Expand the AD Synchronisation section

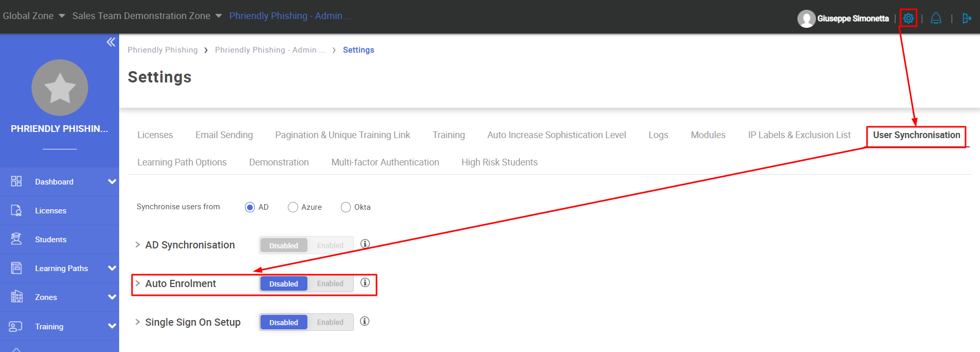(138, 244)
